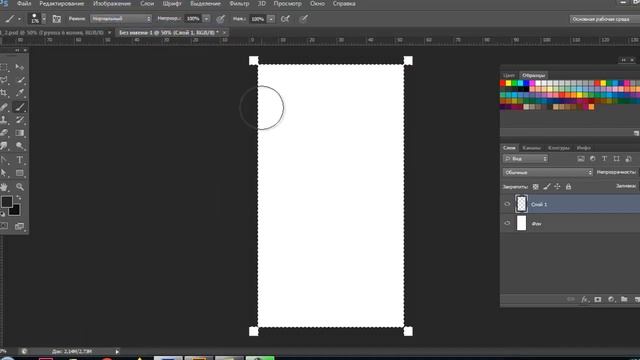640x360 pixels.
Task: Toggle type layer filter
Action: [x=604, y=159]
